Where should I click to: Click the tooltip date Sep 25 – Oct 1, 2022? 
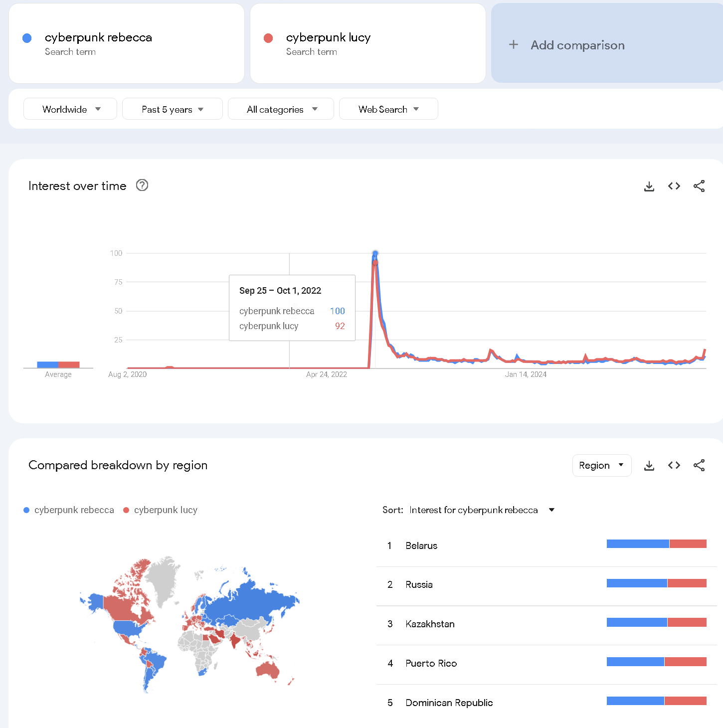[280, 291]
